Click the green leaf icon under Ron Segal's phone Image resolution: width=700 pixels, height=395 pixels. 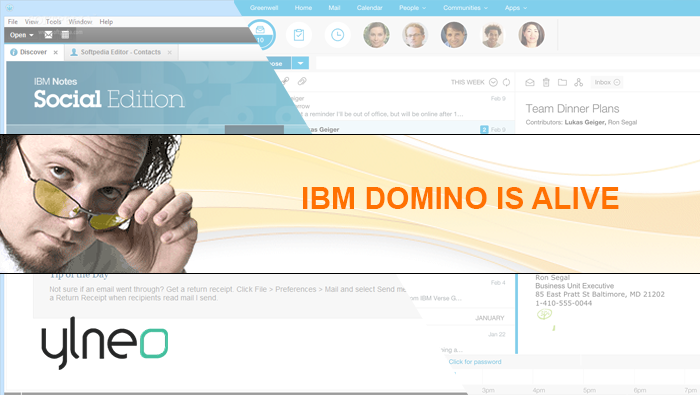[544, 314]
